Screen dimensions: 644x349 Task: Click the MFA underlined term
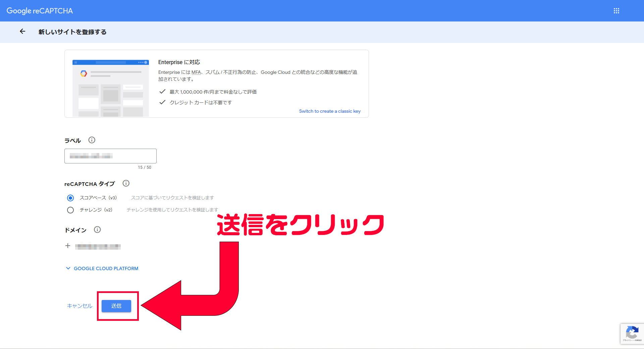tap(196, 72)
